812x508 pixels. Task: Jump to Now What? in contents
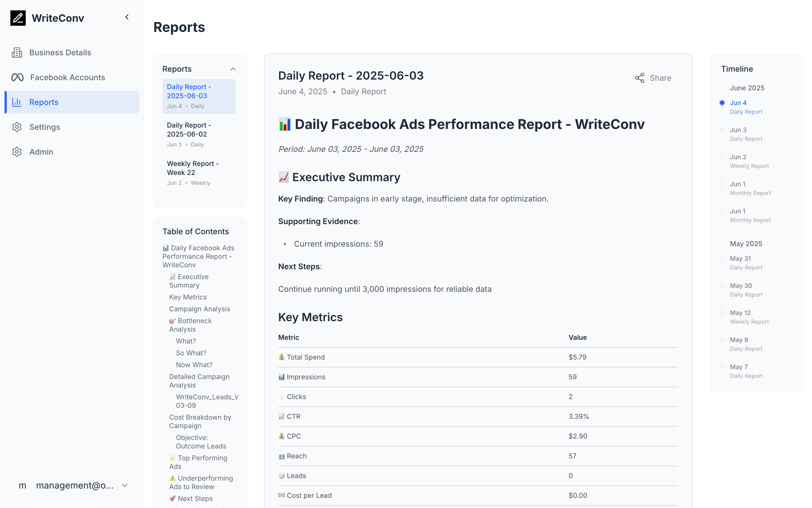click(x=194, y=365)
